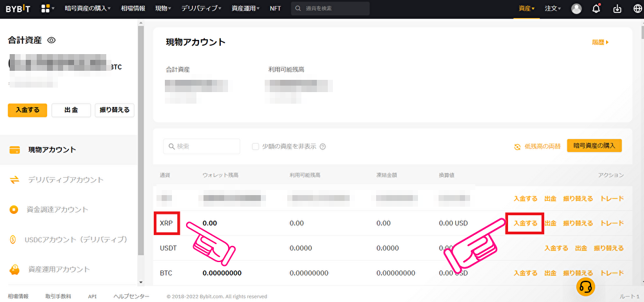Click the USDC account icon
The width and height of the screenshot is (644, 302).
coord(13,240)
